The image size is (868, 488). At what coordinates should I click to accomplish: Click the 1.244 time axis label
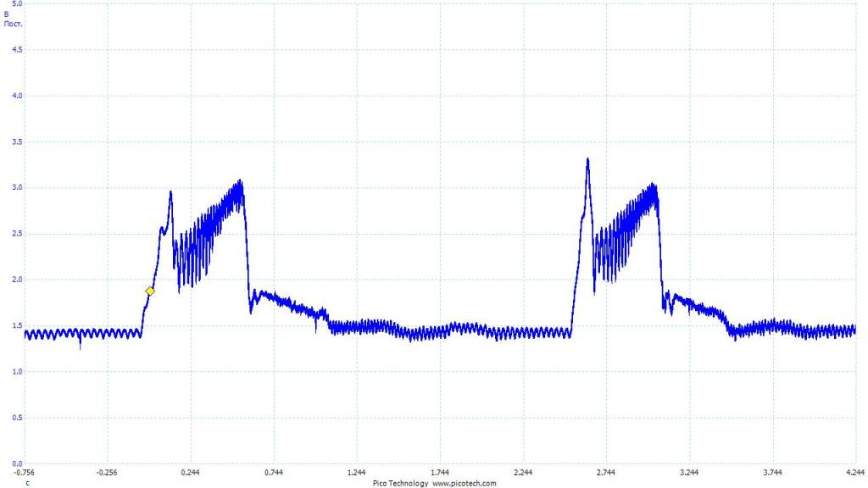click(357, 474)
